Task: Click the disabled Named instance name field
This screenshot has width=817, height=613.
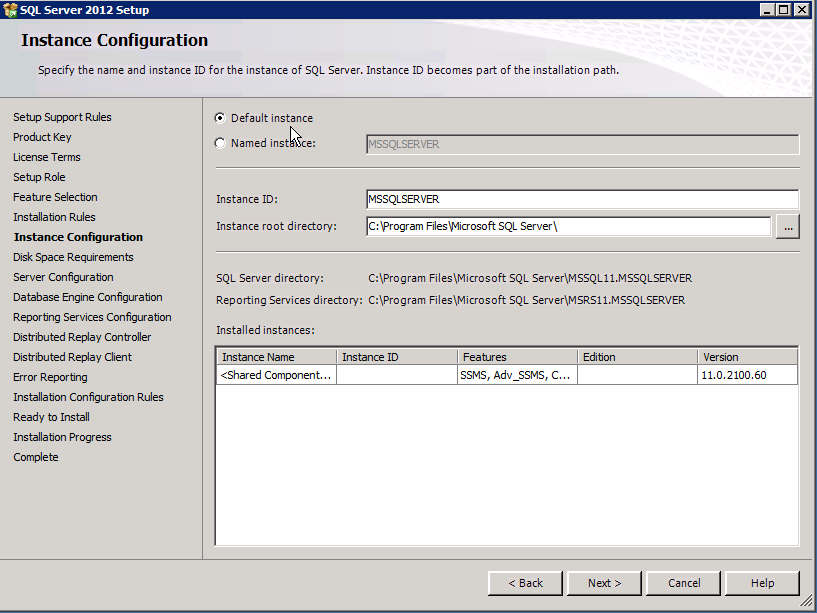Action: pos(583,144)
